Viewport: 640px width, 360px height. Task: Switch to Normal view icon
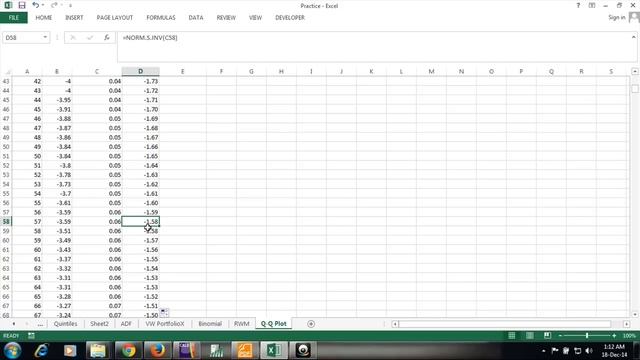511,336
